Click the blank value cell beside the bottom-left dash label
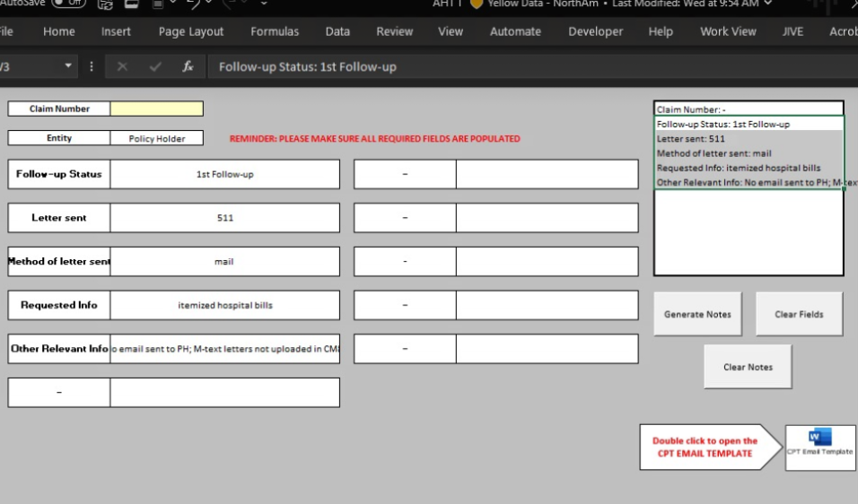Image resolution: width=858 pixels, height=504 pixels. point(225,393)
